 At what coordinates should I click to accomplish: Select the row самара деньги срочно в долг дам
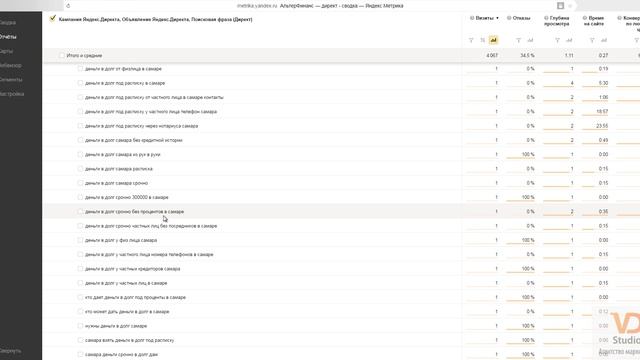pos(80,354)
